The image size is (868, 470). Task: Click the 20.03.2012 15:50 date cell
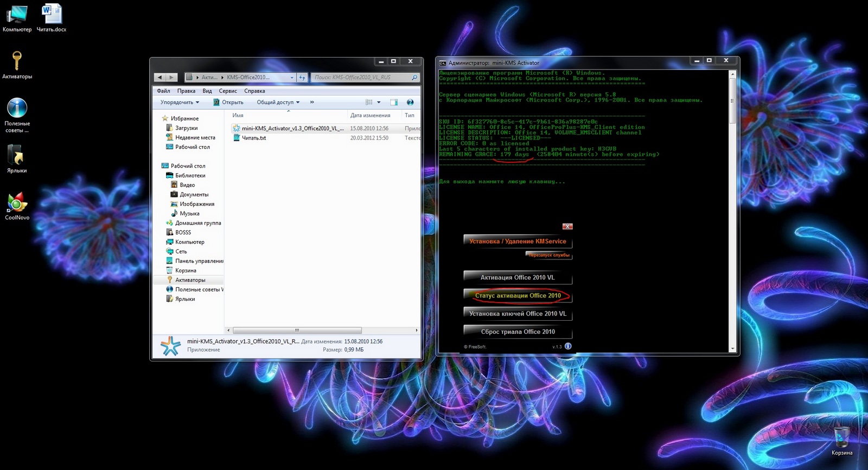click(x=369, y=138)
